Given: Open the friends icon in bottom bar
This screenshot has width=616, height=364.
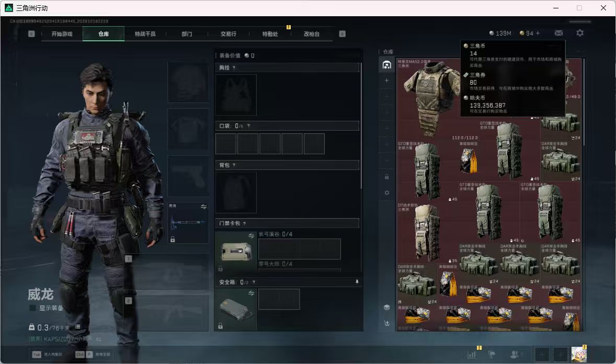Looking at the screenshot, I should tap(515, 355).
